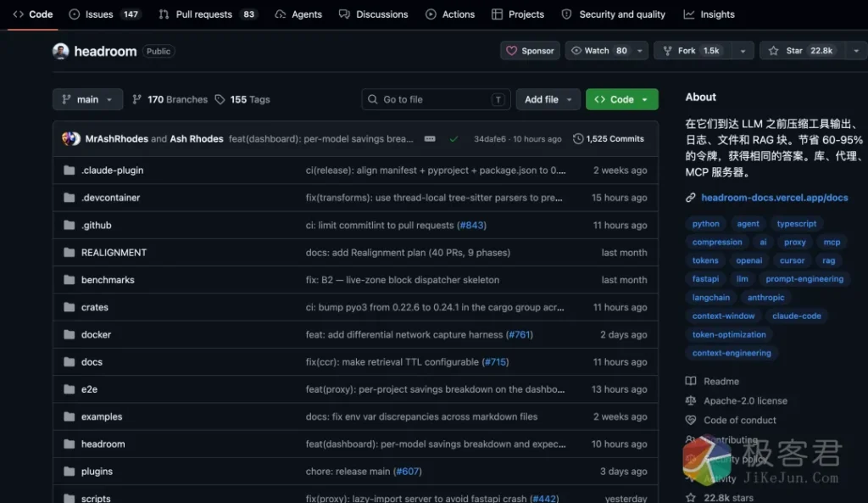This screenshot has width=868, height=503.
Task: Click the folder icon beside docker
Action: [x=70, y=334]
